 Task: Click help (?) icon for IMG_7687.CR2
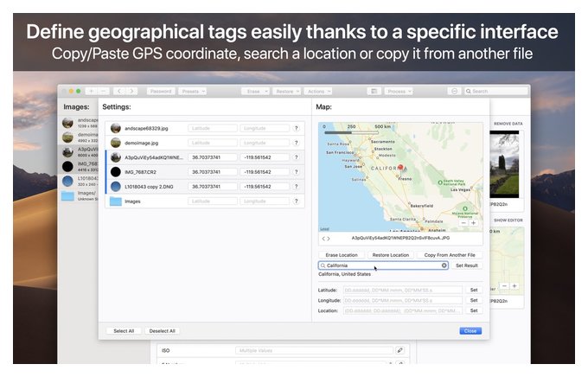[x=297, y=172]
